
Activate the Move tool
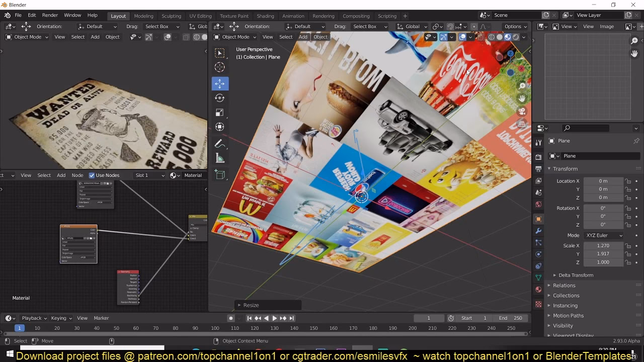pos(220,83)
